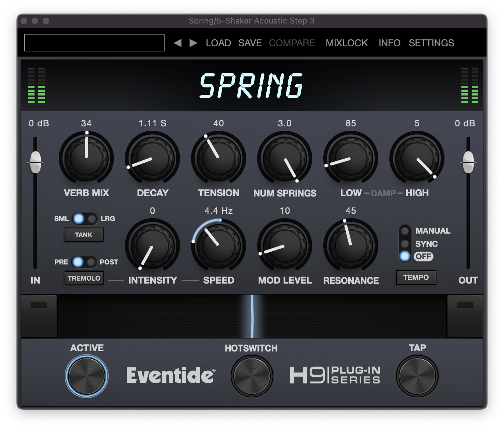Toggle the Active footswitch
Screen dimensions: 504x429
(87, 376)
